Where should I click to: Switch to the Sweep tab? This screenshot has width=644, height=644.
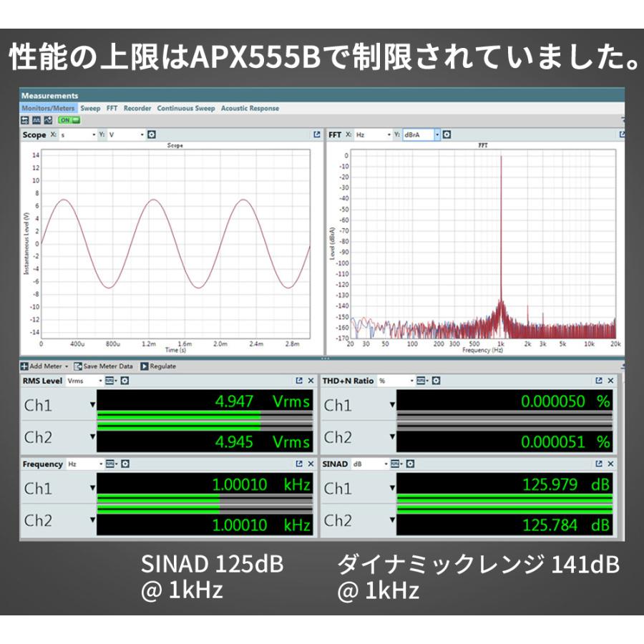point(90,108)
